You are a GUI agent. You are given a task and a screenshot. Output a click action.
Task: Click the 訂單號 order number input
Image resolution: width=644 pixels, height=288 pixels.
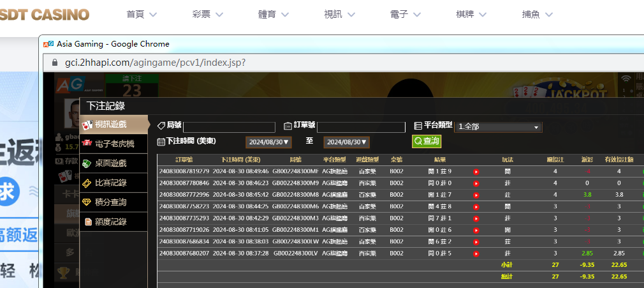[x=360, y=127]
